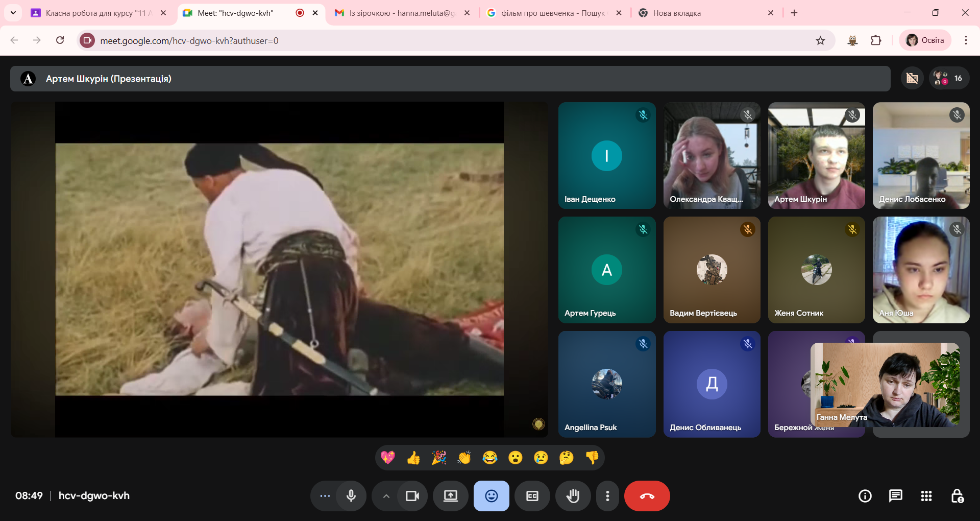Show all 16 participants
The image size is (980, 521).
pyautogui.click(x=949, y=78)
